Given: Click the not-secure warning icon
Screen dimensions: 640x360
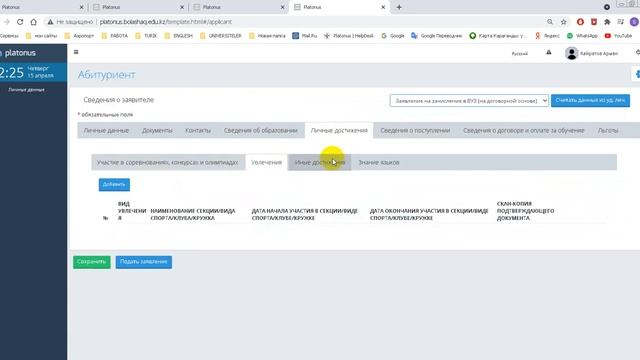Looking at the screenshot, I should [50, 22].
